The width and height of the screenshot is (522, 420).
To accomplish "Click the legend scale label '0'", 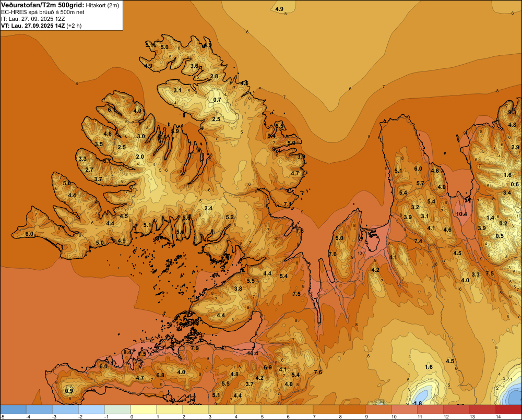I will pyautogui.click(x=132, y=417).
